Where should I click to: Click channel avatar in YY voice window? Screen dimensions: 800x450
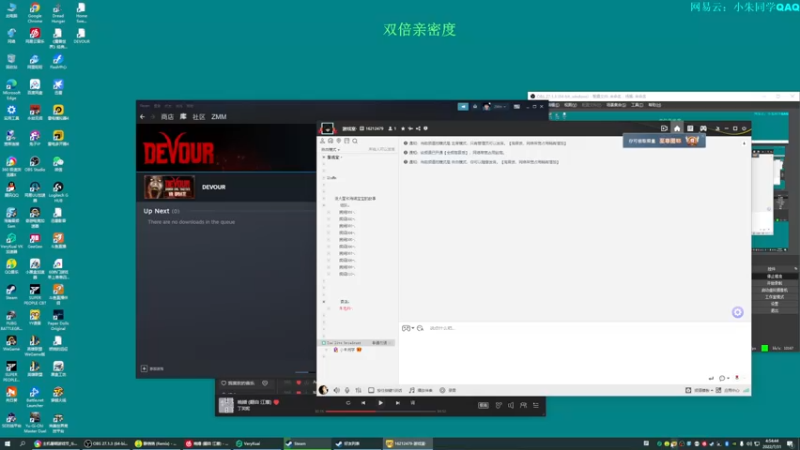(x=327, y=129)
